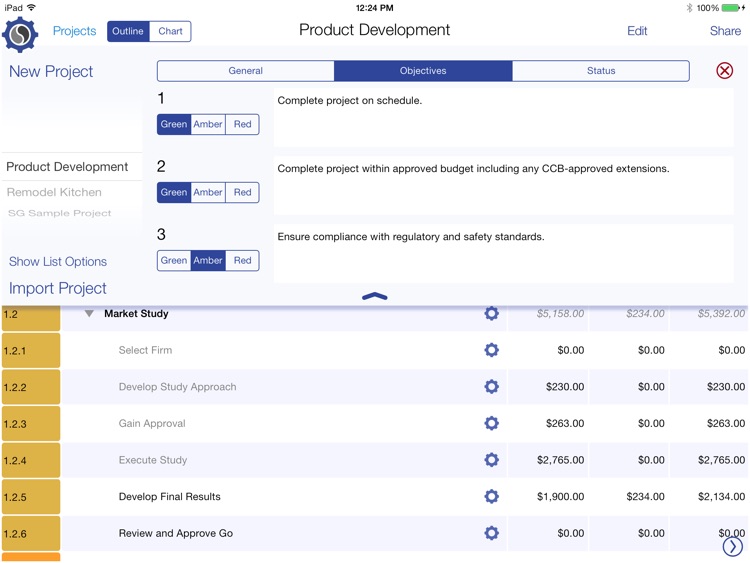Set objective 2 status to Red
The height and width of the screenshot is (563, 750).
point(243,192)
